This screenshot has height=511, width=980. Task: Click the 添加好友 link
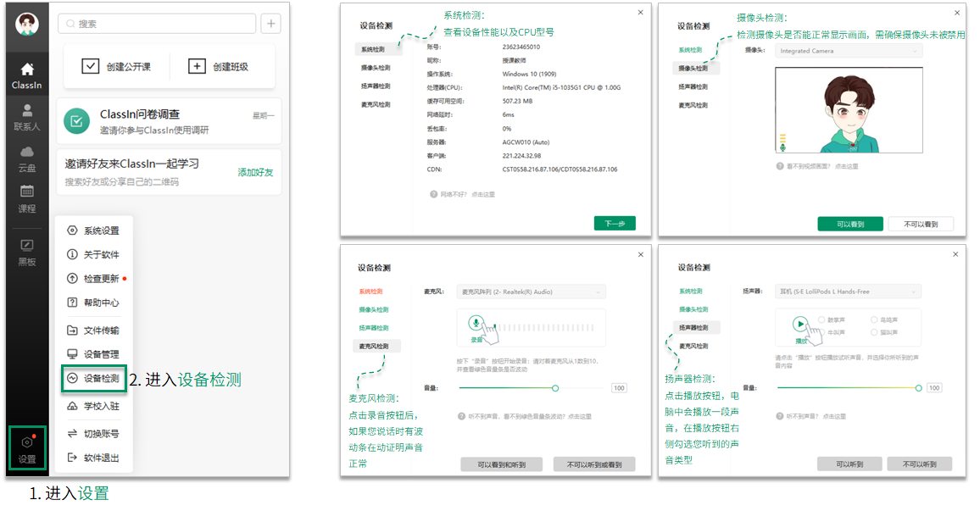click(x=255, y=172)
